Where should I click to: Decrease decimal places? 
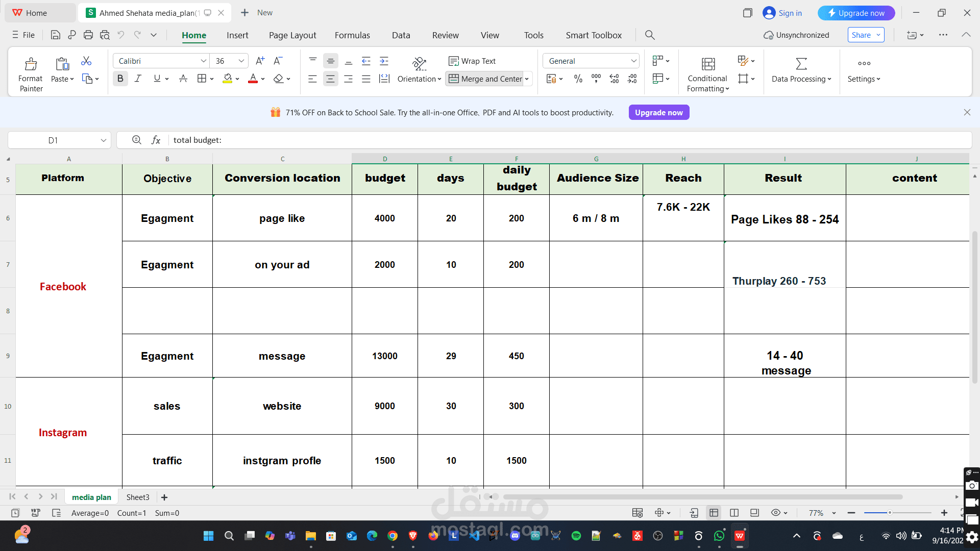click(632, 79)
